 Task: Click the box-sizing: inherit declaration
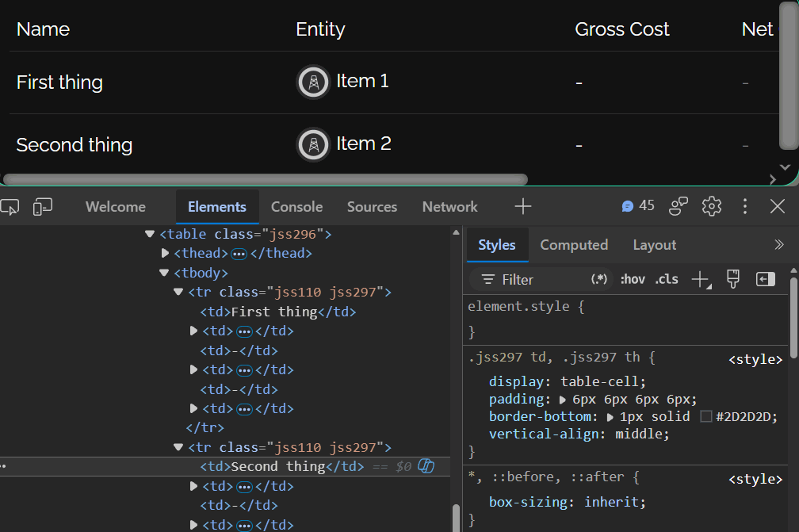tap(568, 502)
